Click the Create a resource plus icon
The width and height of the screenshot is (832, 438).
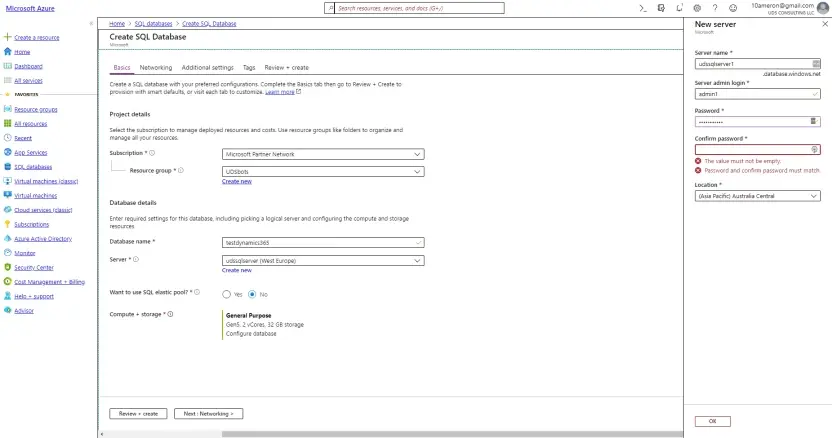[x=7, y=37]
